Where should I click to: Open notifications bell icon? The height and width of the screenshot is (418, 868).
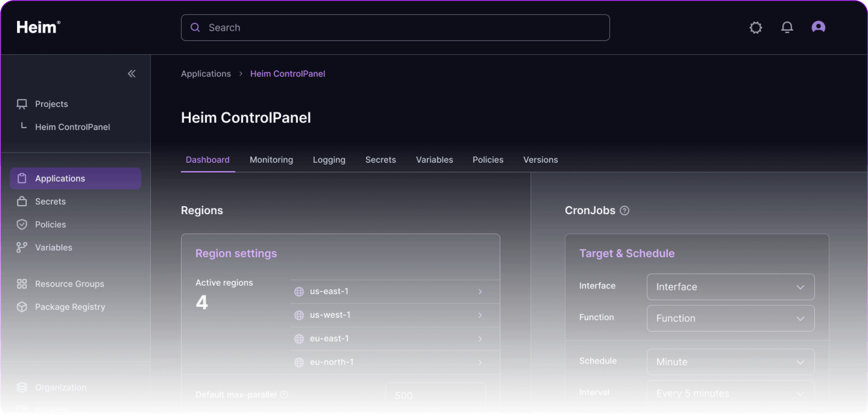[787, 27]
